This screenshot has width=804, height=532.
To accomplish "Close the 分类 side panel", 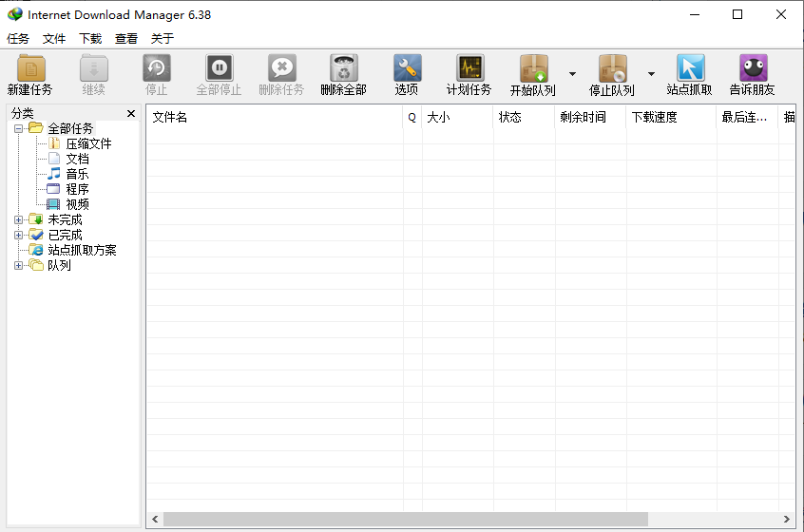I will click(x=131, y=113).
